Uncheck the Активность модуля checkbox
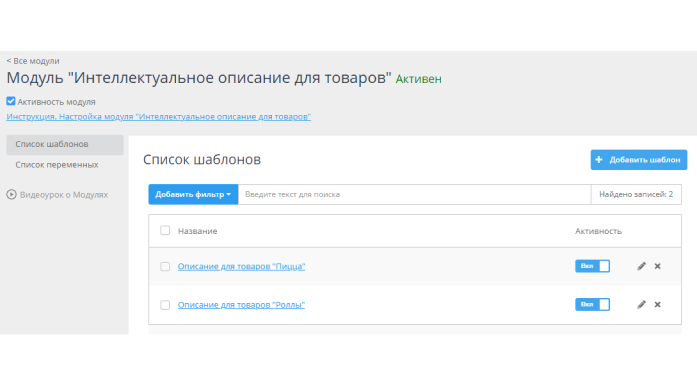Viewport: 697px width, 386px height. 11,101
